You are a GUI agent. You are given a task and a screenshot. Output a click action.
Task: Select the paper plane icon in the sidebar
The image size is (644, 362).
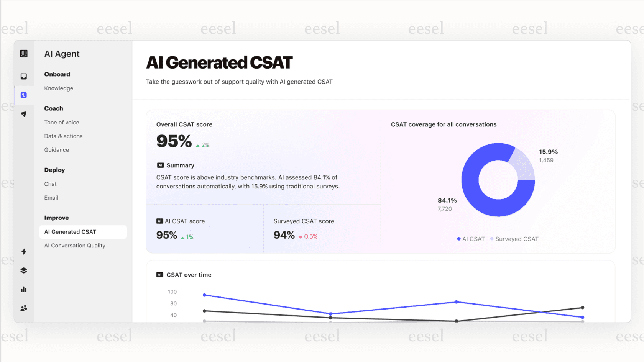pos(24,114)
